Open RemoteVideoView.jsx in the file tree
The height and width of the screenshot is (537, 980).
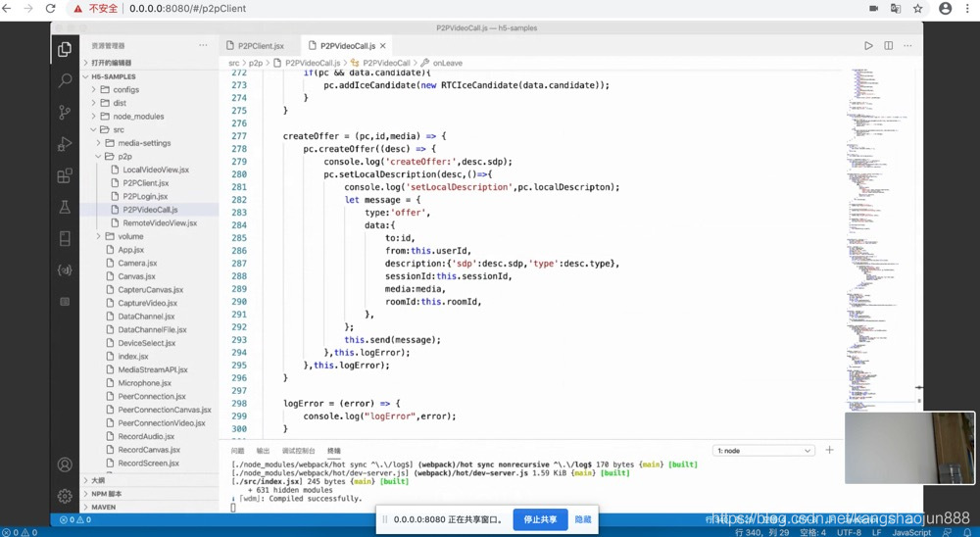(159, 222)
